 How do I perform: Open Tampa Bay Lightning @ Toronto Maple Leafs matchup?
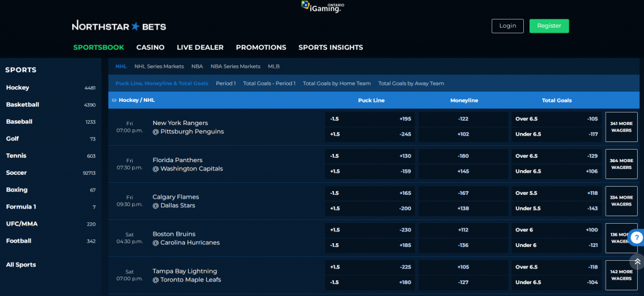click(x=186, y=275)
